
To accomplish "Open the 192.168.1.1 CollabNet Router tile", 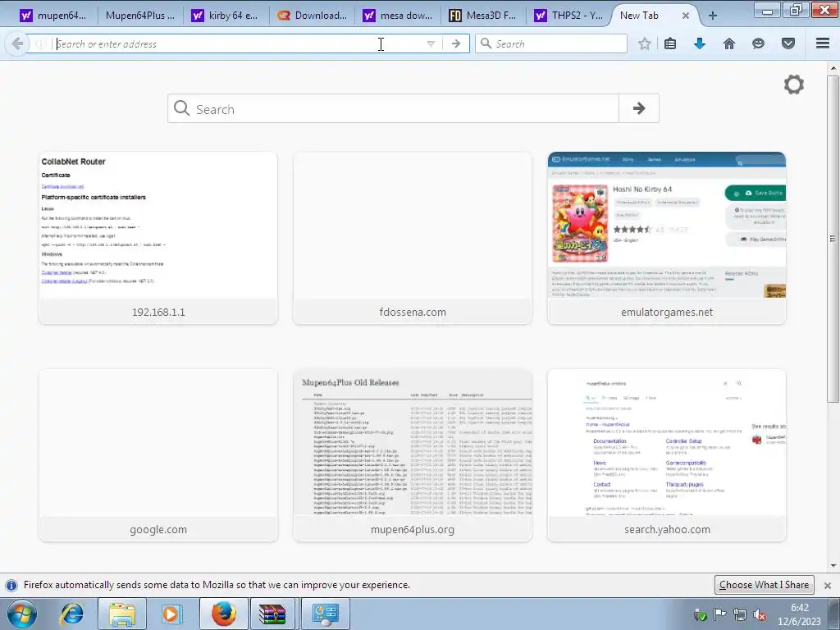I will [x=158, y=238].
